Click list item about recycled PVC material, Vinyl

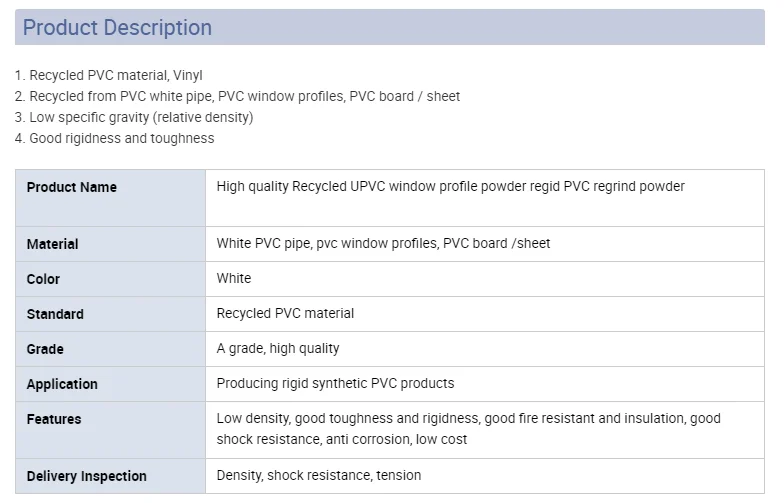coord(110,75)
